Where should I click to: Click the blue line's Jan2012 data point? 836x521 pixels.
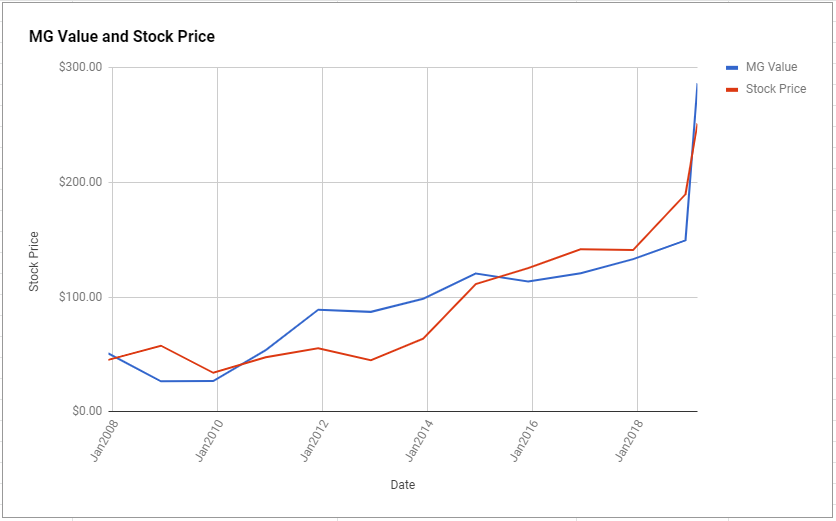318,309
